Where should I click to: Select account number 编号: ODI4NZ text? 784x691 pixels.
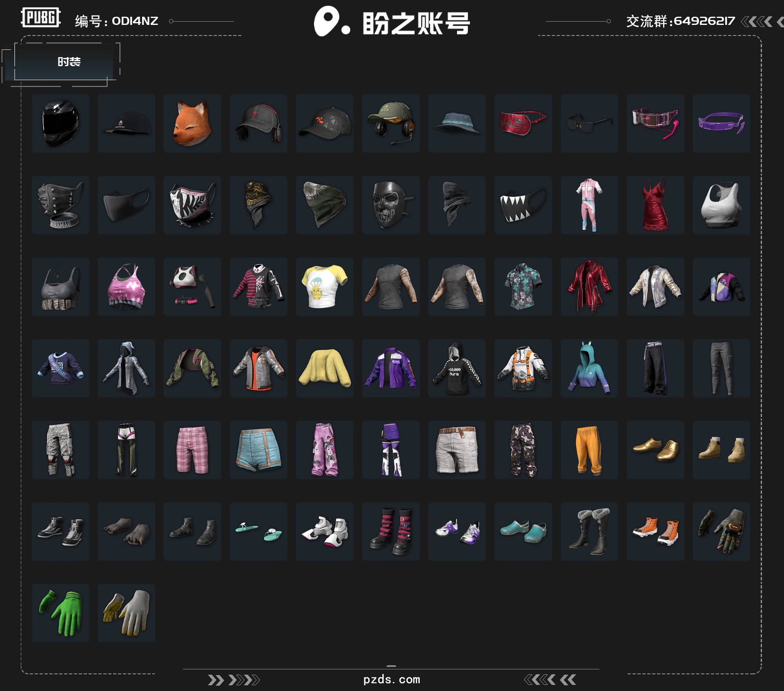(x=116, y=21)
